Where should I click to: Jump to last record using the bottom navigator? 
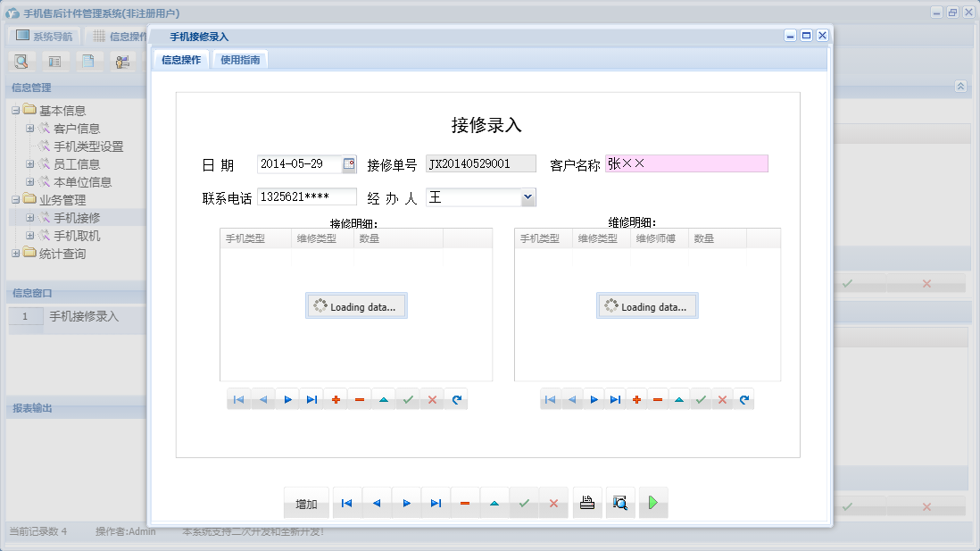tap(436, 502)
